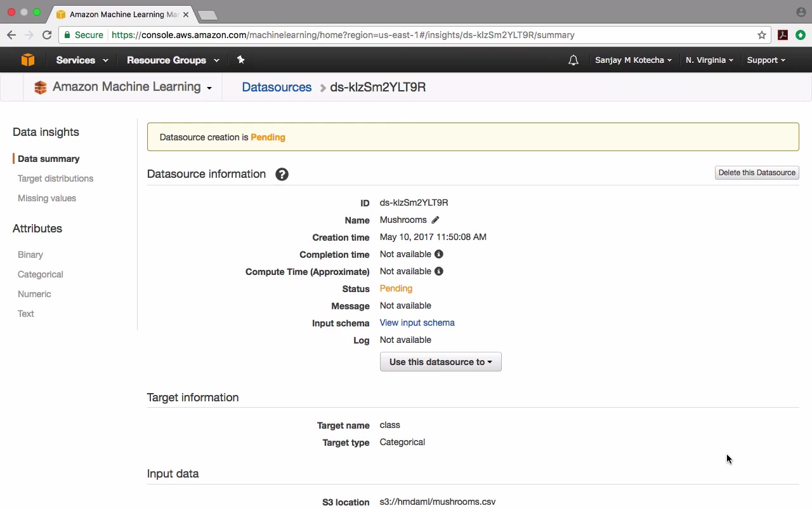Image resolution: width=812 pixels, height=508 pixels.
Task: Go to Target distributions in the sidebar
Action: [55, 178]
